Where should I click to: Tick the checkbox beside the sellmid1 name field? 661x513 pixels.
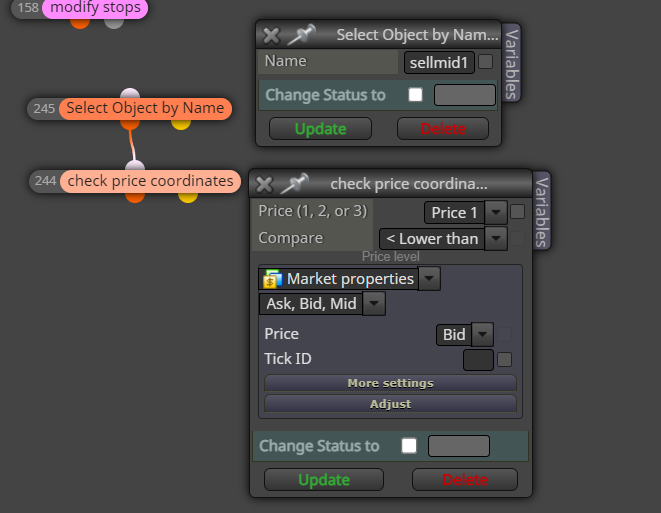(x=486, y=62)
